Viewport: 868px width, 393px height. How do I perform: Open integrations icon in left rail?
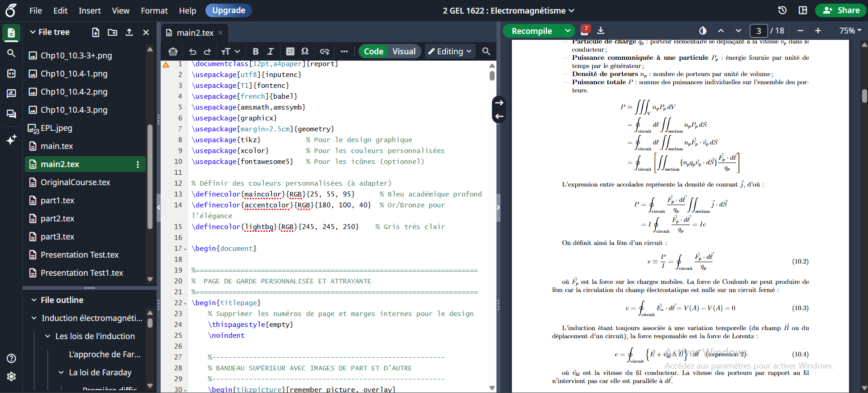pyautogui.click(x=11, y=73)
